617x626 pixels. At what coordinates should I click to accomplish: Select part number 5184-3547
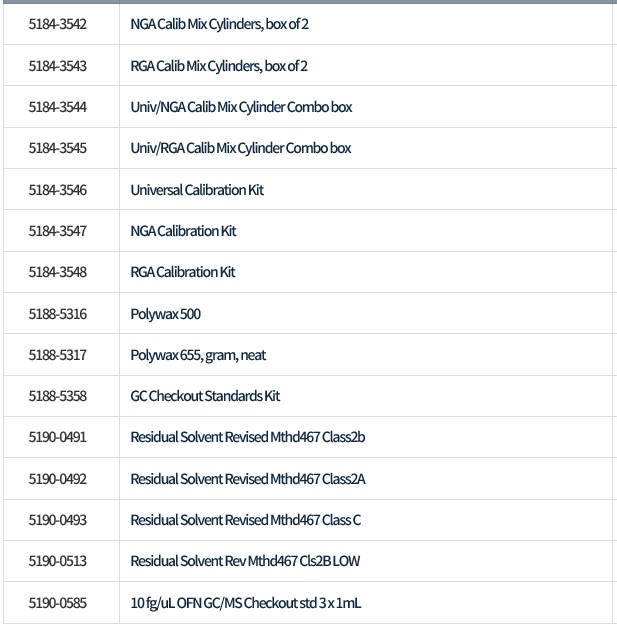[57, 231]
